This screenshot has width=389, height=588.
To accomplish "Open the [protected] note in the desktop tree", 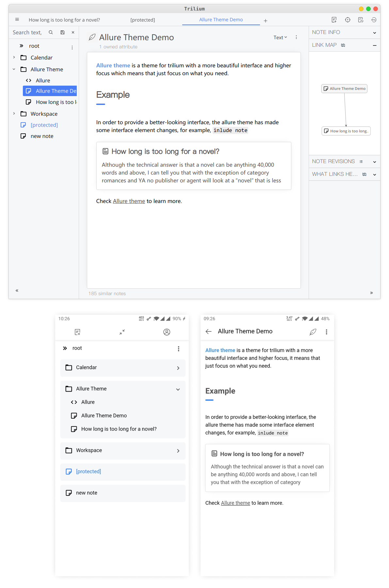I will (x=44, y=125).
